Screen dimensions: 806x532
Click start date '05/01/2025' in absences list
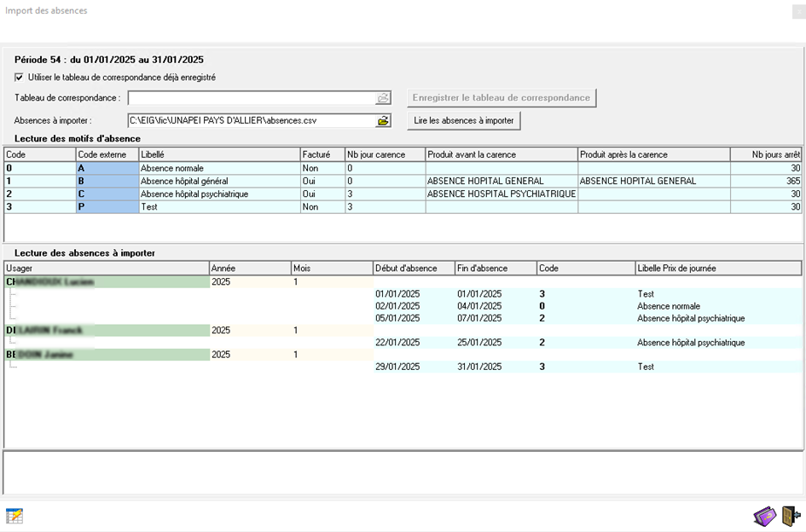coord(397,319)
